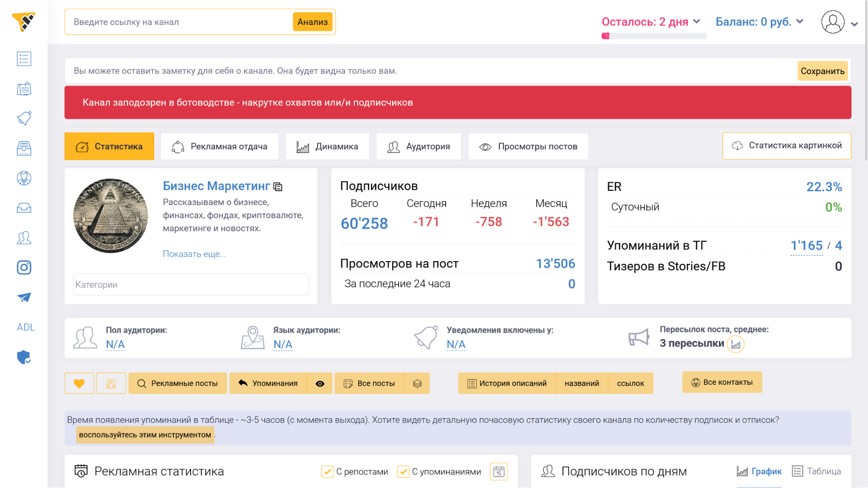868x488 pixels.
Task: Toggle the С упоминаниями checkbox
Action: coord(403,472)
